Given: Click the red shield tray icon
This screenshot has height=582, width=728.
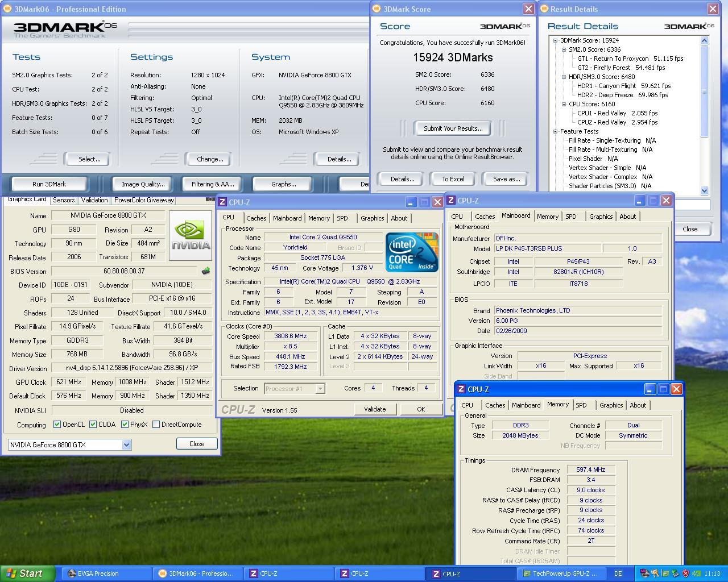Looking at the screenshot, I should pyautogui.click(x=685, y=573).
